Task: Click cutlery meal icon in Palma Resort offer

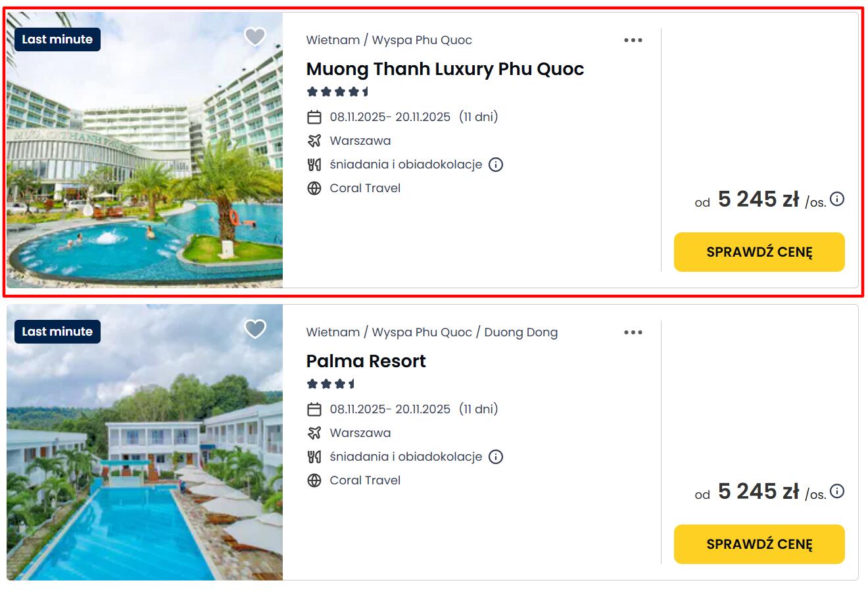Action: click(314, 457)
